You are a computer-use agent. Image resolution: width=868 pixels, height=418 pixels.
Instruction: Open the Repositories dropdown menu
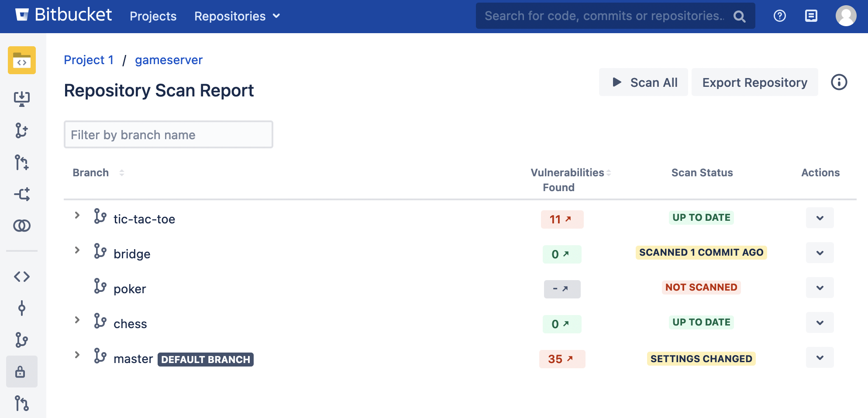[237, 16]
